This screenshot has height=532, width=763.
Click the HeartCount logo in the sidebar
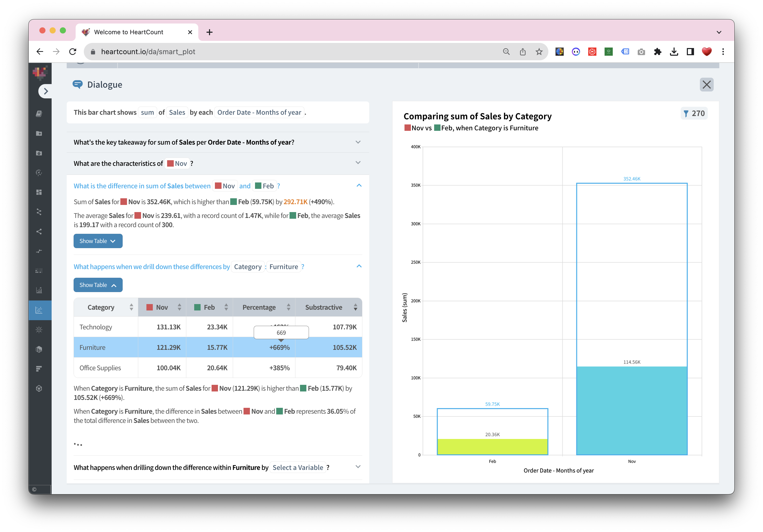(40, 72)
